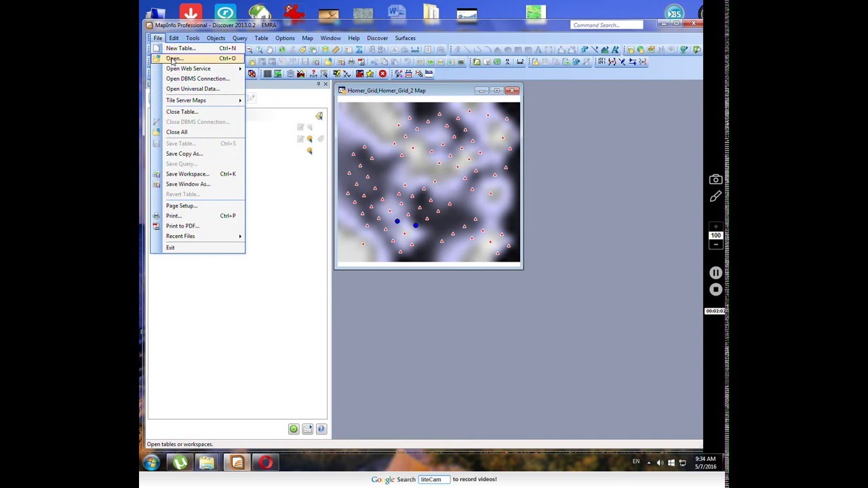Click the globe icon in second toolbar row
The image size is (868, 488).
[497, 62]
